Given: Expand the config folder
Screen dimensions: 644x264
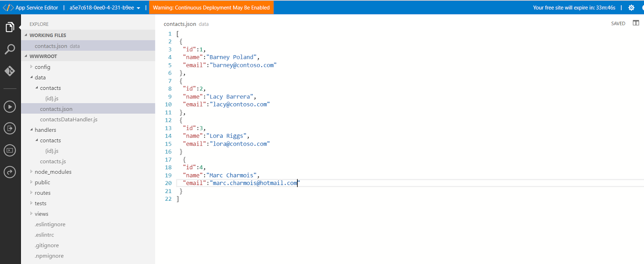Looking at the screenshot, I should 31,67.
